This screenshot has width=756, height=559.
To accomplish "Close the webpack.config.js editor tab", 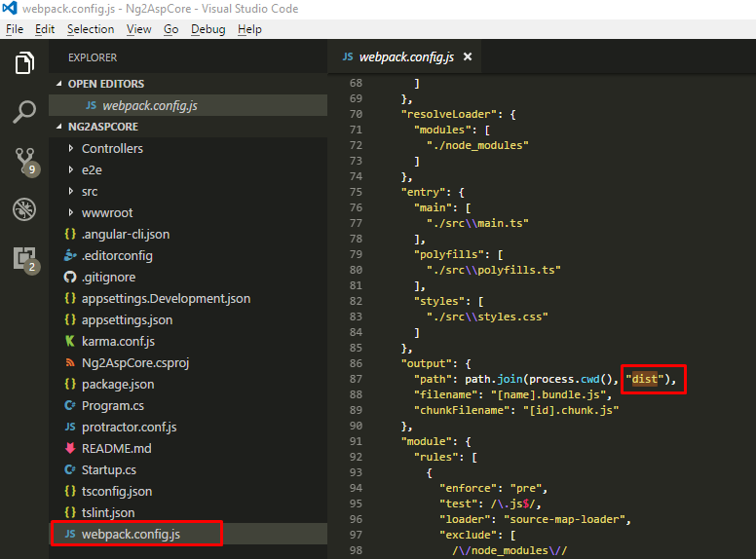I will 468,56.
